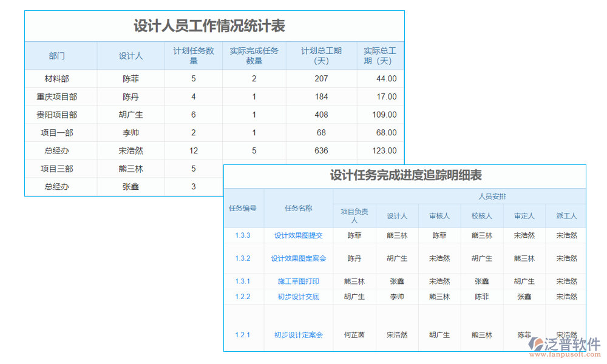Viewport: 607px width, 364px height.
Task: Click the 审核人 column header
Action: [439, 216]
